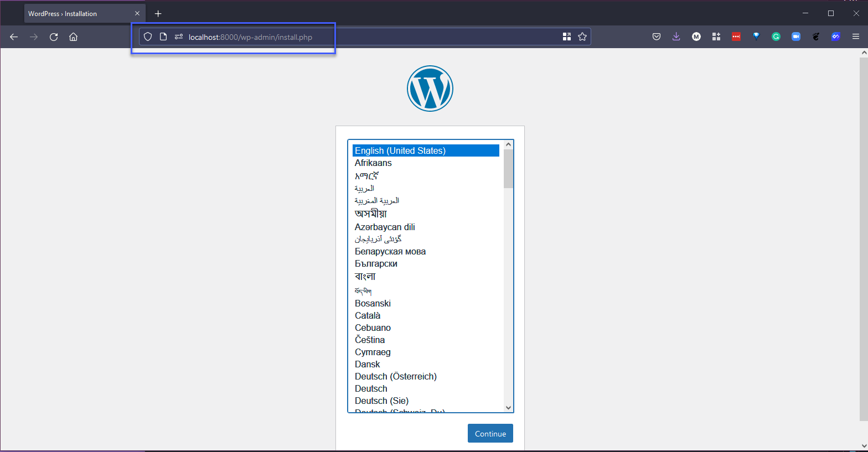Image resolution: width=868 pixels, height=452 pixels.
Task: Pick Català as the installation language
Action: (368, 315)
